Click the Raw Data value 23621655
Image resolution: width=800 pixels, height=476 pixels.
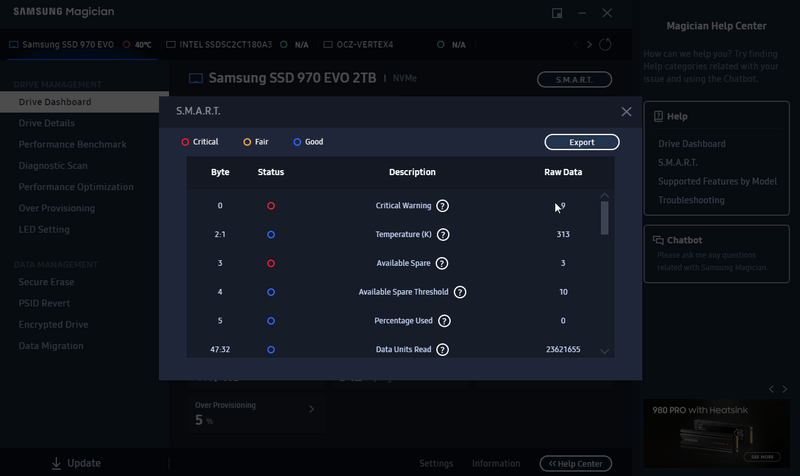(x=563, y=349)
